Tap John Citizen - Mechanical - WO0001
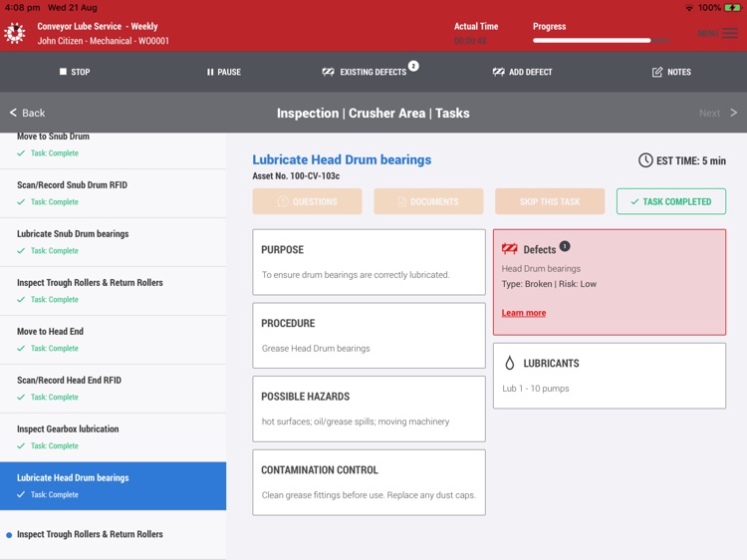Viewport: 747px width, 560px height. click(103, 41)
